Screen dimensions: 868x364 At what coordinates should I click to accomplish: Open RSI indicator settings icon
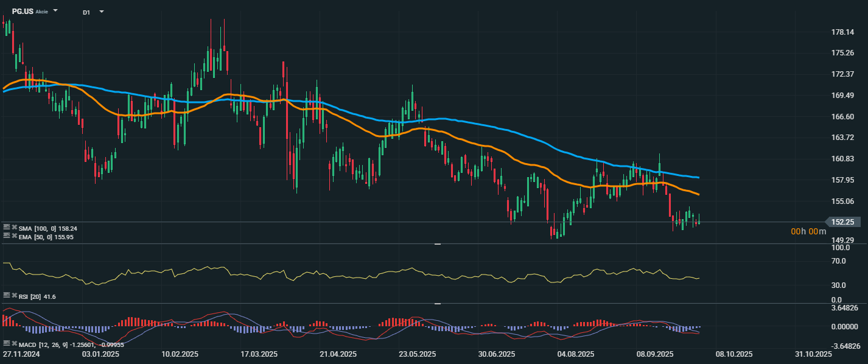pos(6,295)
